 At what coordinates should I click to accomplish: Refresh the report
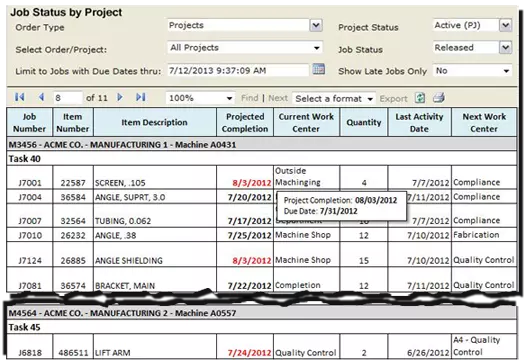[x=420, y=98]
